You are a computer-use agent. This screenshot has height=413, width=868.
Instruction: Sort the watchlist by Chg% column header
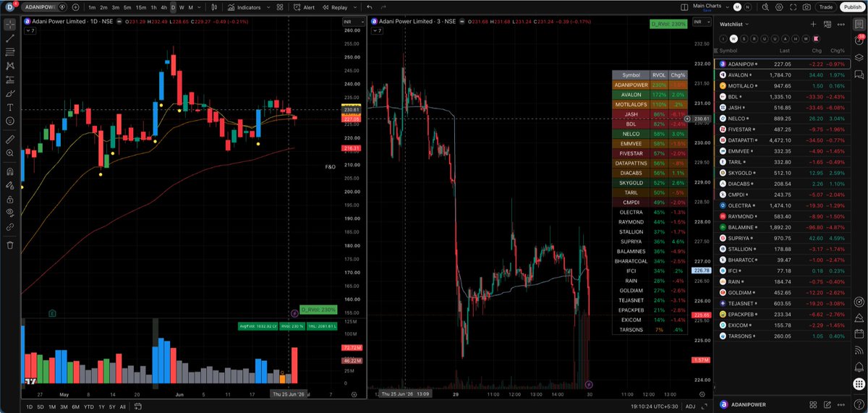(838, 51)
